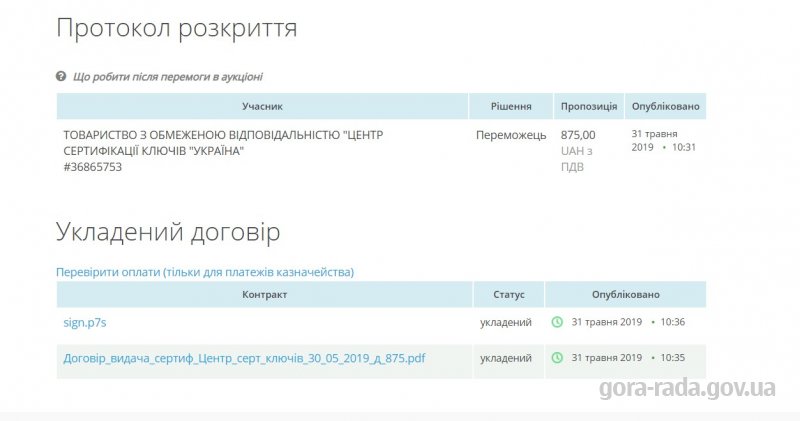800x421 pixels.
Task: Click 'Перевірити оплати' treasury payments link
Action: [205, 272]
